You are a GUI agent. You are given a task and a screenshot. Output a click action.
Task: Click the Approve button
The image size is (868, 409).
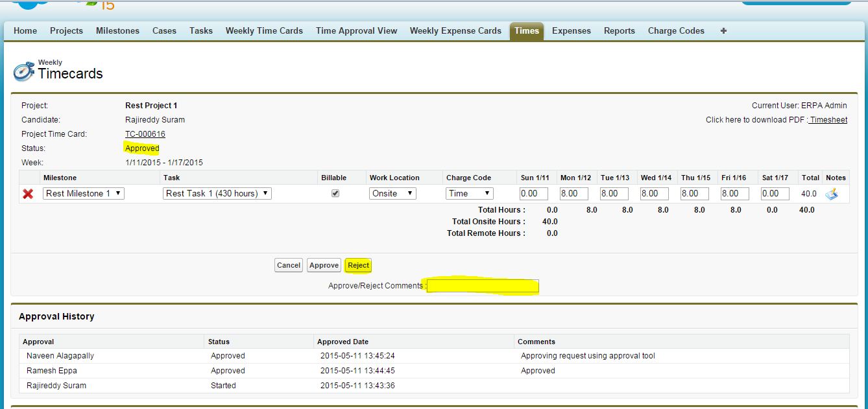coord(324,265)
